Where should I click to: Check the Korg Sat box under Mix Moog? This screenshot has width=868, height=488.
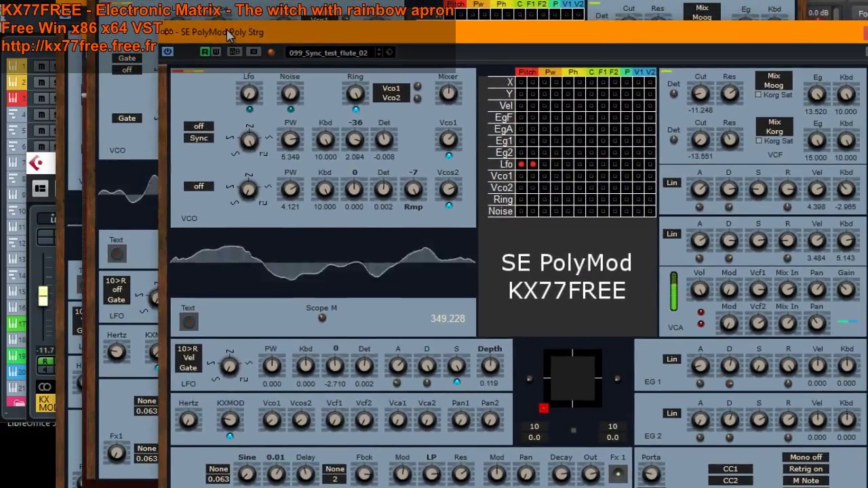(759, 95)
